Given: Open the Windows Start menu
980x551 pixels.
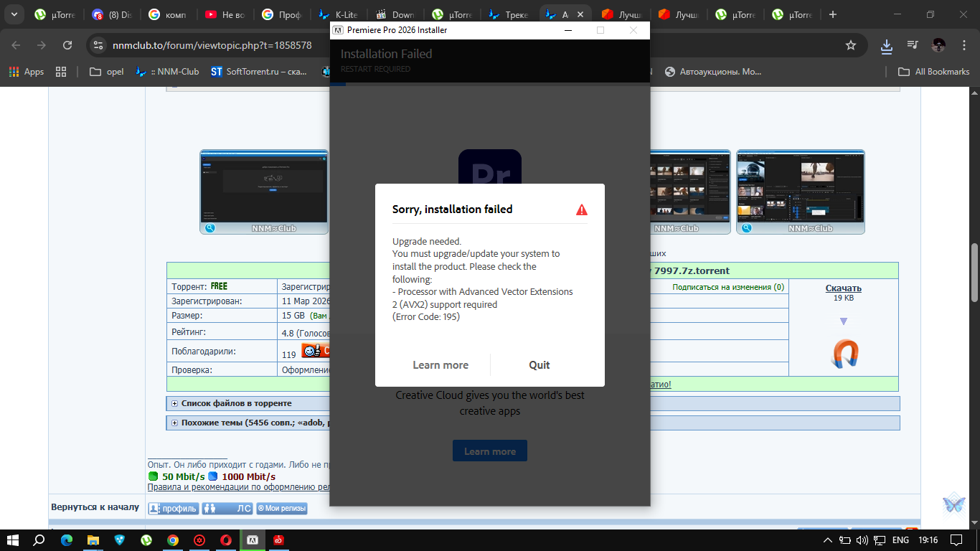Looking at the screenshot, I should tap(12, 540).
